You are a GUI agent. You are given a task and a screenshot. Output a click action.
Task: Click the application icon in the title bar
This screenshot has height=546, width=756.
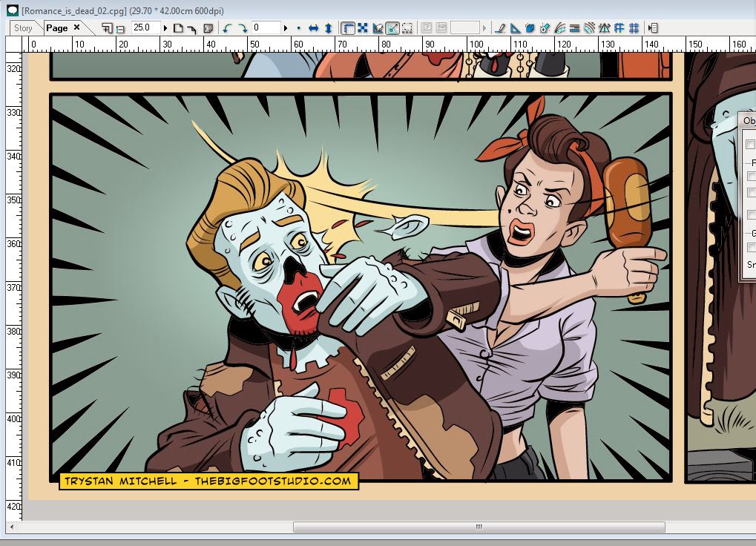(12, 10)
